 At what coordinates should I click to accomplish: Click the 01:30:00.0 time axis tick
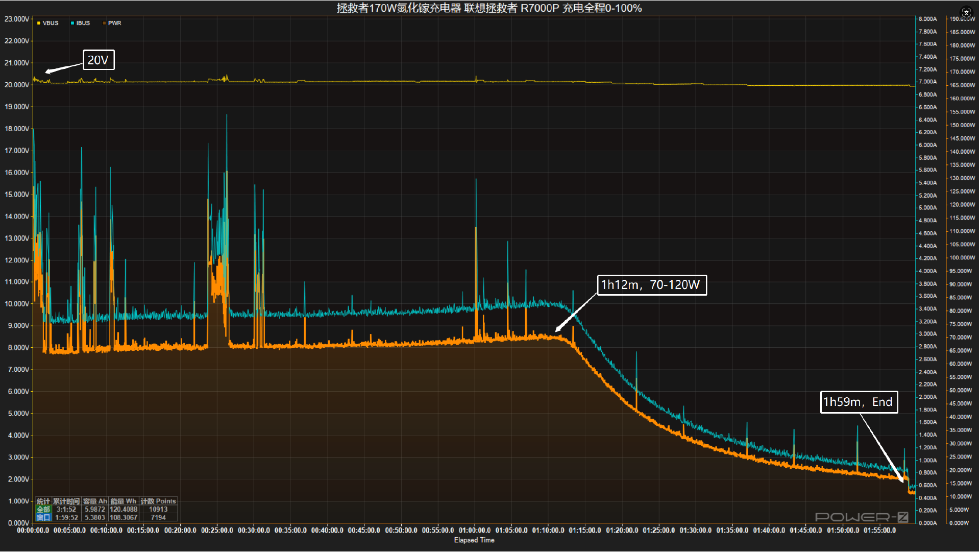(696, 531)
